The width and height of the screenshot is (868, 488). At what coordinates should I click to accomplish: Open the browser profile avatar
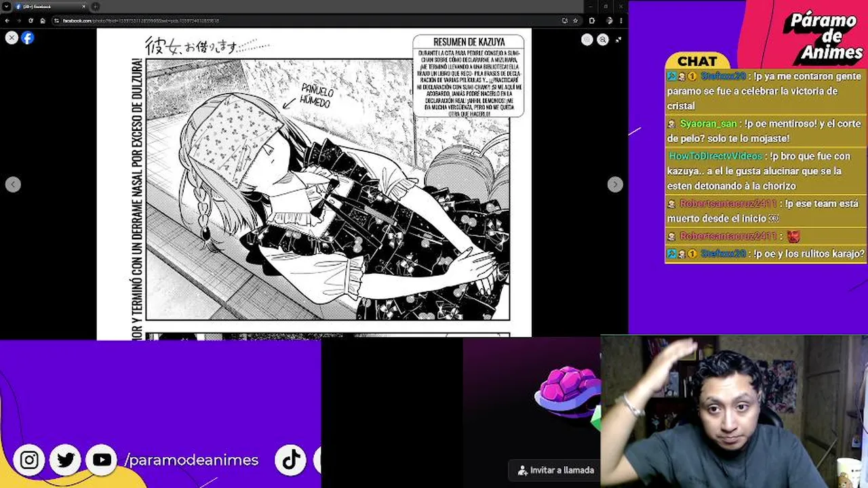click(x=610, y=20)
